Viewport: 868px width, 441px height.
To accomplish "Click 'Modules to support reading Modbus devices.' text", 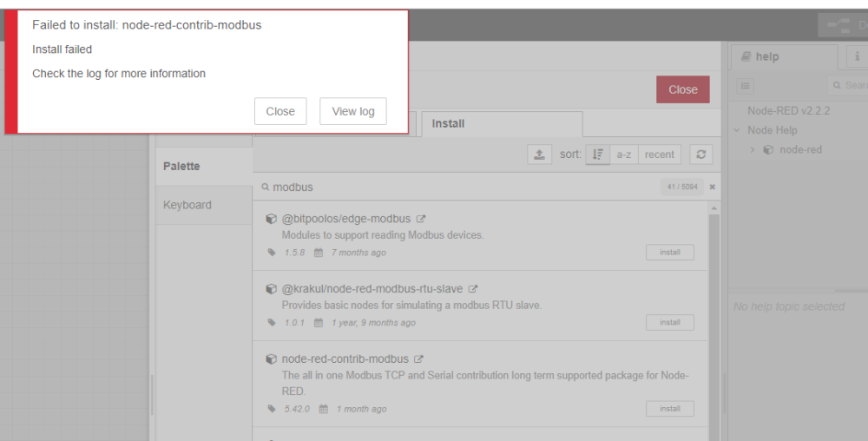I will [x=383, y=235].
